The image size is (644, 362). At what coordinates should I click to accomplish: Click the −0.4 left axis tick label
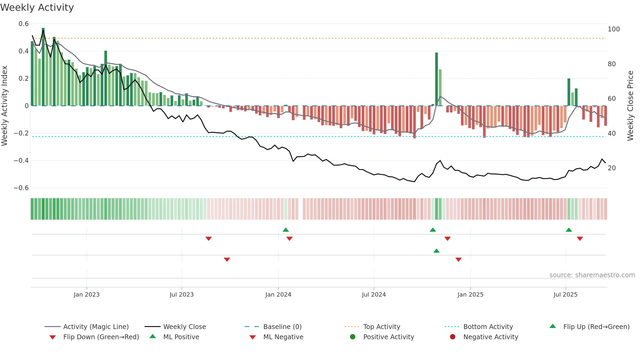[x=21, y=161]
